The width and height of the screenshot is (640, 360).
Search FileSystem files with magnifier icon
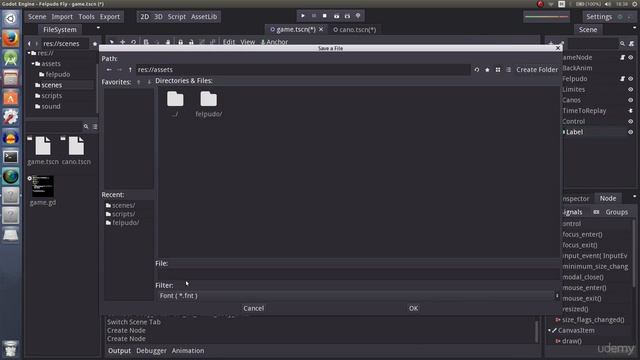tap(86, 127)
